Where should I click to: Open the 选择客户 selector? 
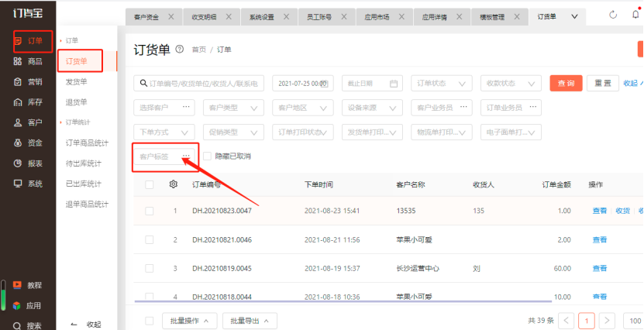tap(164, 108)
